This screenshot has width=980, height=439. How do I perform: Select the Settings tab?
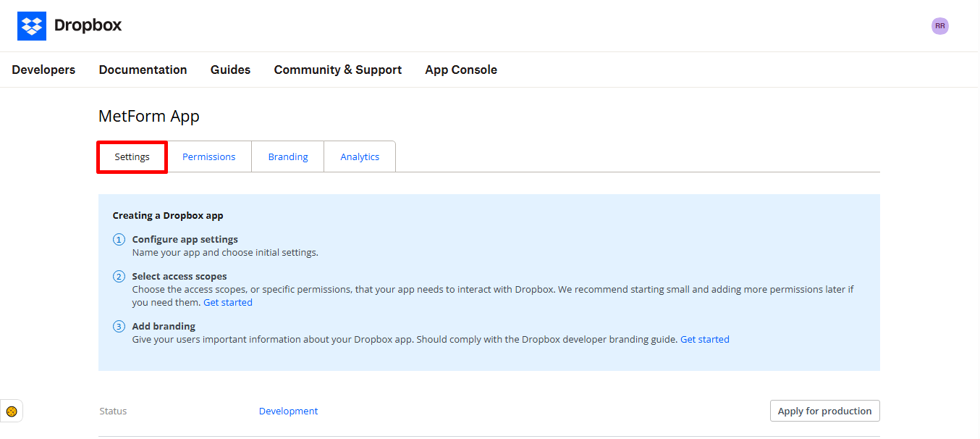pos(132,156)
